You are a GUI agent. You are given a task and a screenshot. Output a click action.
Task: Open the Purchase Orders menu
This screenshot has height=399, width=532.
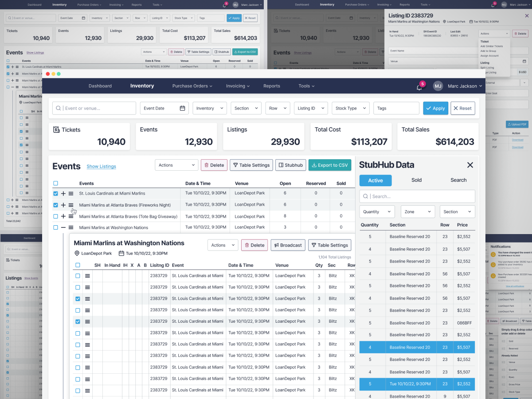point(192,86)
